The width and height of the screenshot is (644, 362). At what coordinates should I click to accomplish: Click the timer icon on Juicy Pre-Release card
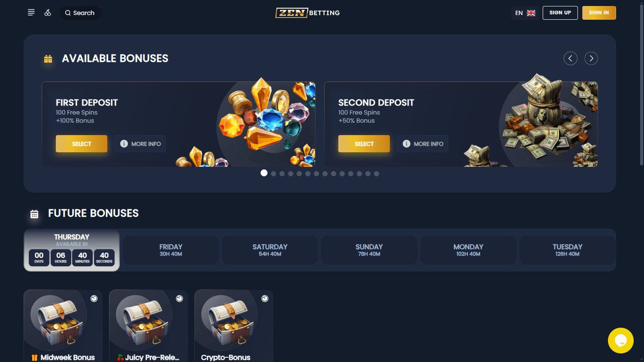pyautogui.click(x=179, y=299)
